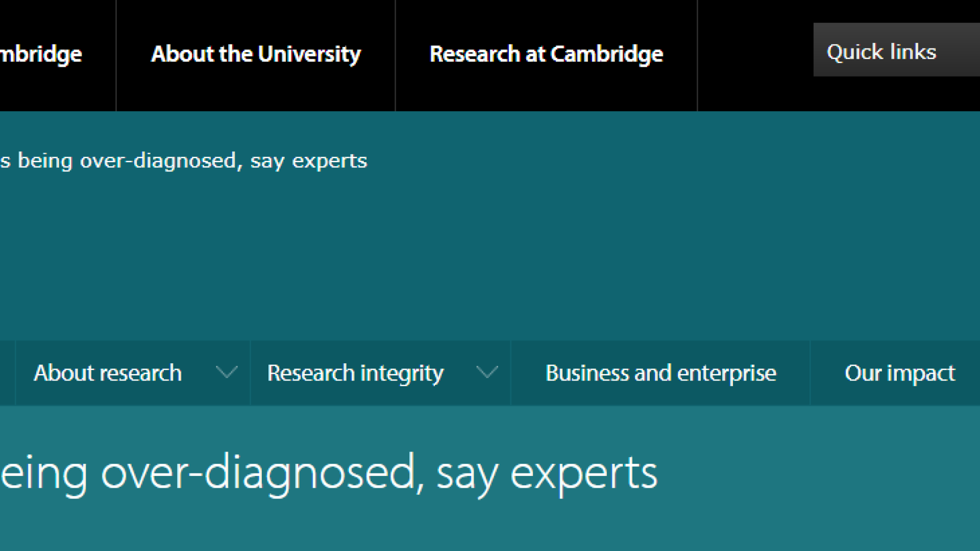This screenshot has height=551, width=980.
Task: Go to Business and enterprise section
Action: (660, 373)
